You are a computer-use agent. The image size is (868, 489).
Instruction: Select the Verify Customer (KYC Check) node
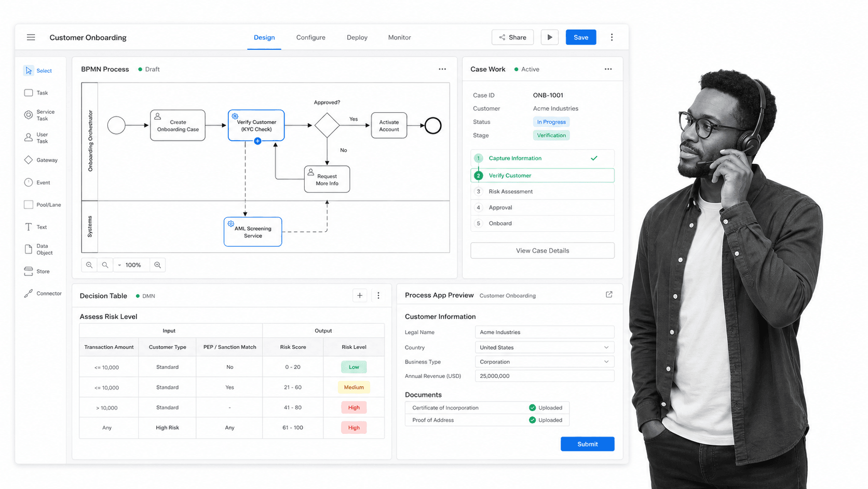click(x=256, y=125)
